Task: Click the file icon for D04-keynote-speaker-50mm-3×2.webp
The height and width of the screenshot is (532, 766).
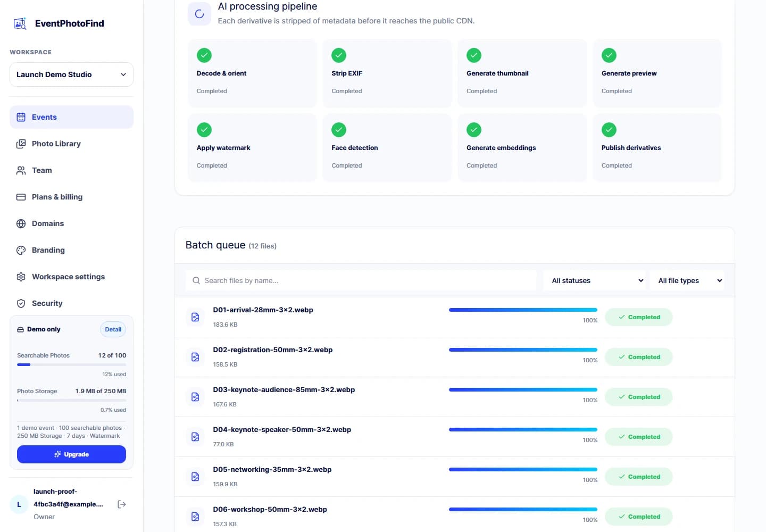Action: [195, 437]
